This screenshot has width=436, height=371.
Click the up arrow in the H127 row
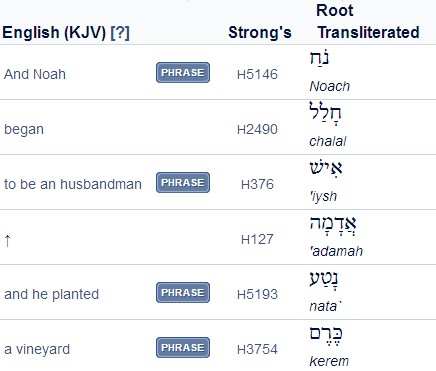click(x=8, y=240)
